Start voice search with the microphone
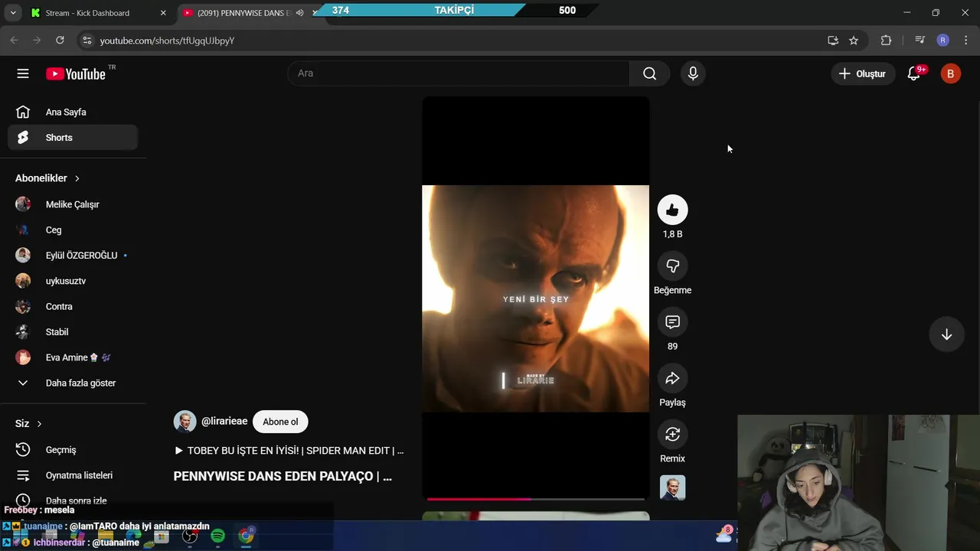Image resolution: width=980 pixels, height=551 pixels. 693,73
